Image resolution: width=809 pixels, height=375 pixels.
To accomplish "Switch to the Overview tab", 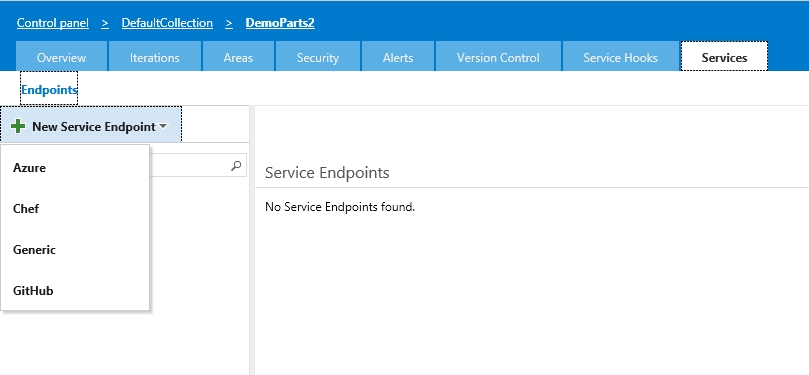I will (x=61, y=57).
